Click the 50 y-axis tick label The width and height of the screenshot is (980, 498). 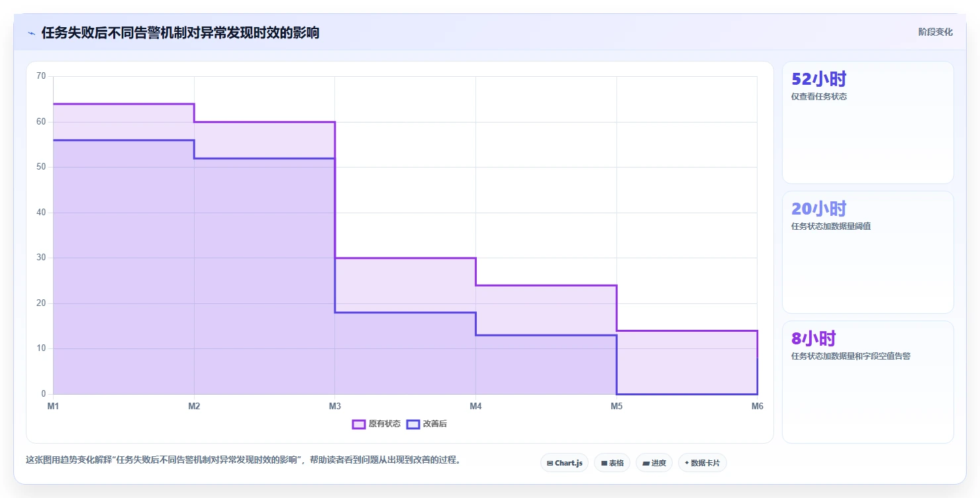point(41,167)
